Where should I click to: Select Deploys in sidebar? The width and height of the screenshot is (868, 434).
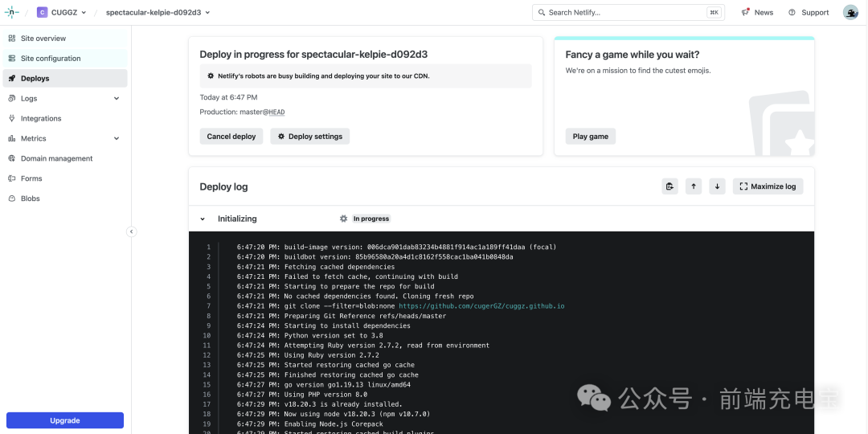click(65, 78)
